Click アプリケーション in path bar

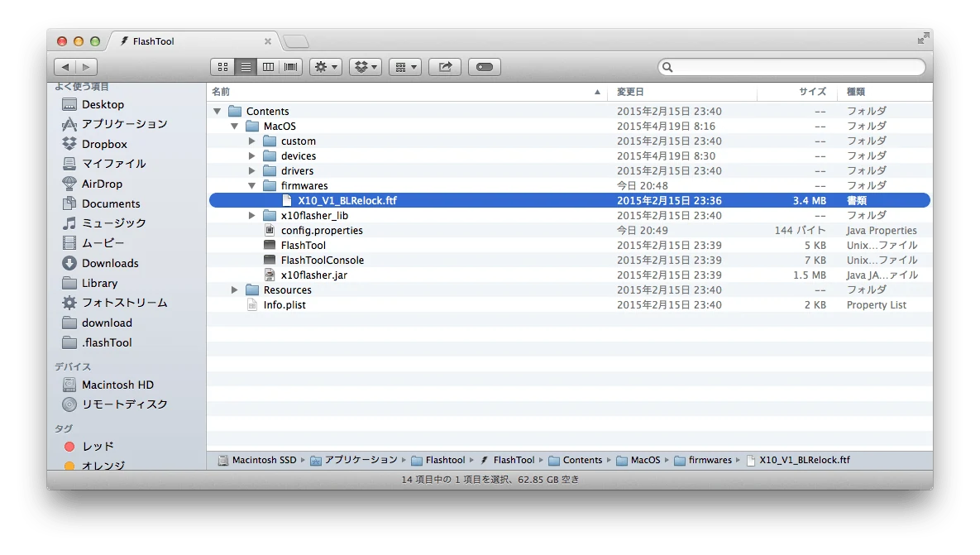pyautogui.click(x=354, y=460)
